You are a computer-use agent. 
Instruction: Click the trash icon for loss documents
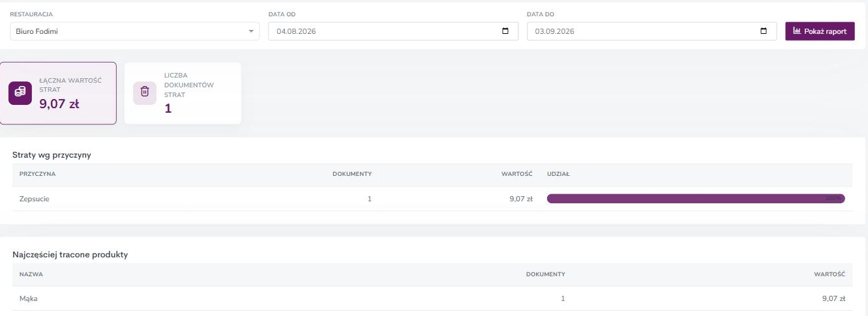pos(145,93)
